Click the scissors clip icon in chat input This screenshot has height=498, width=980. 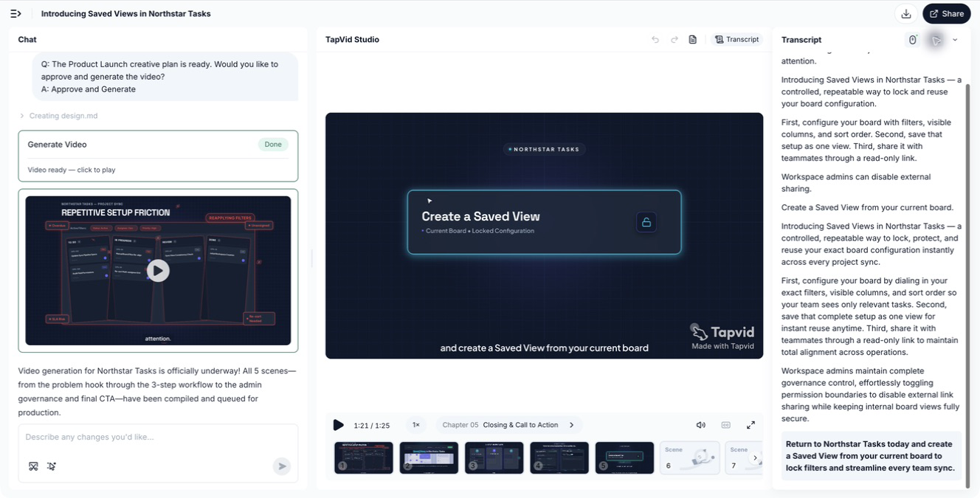coord(33,466)
